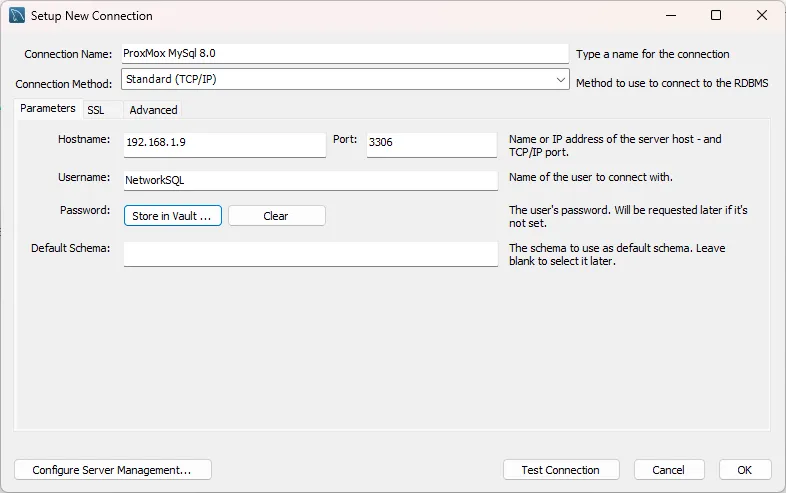The image size is (786, 493).
Task: Click the 'Setup New Connection' window title
Action: (x=92, y=16)
